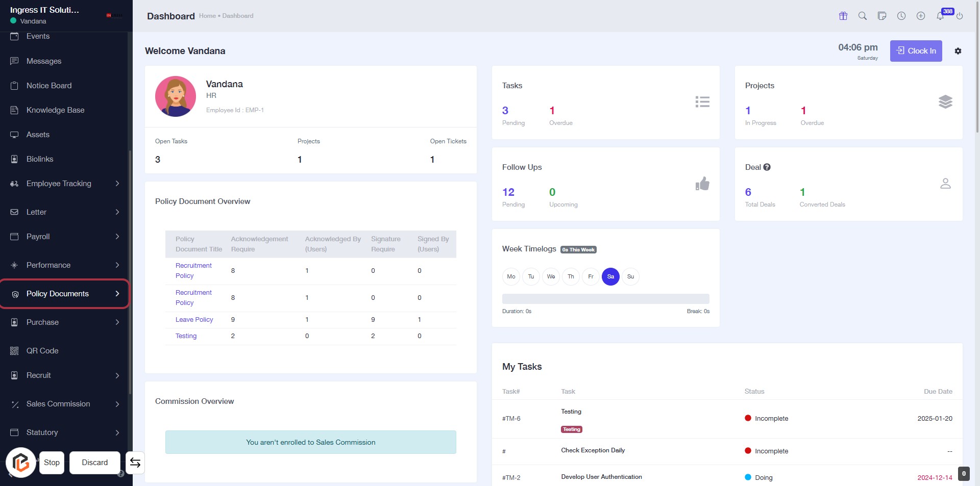Select Monday in Week Timelogs
This screenshot has height=486, width=980.
[511, 276]
